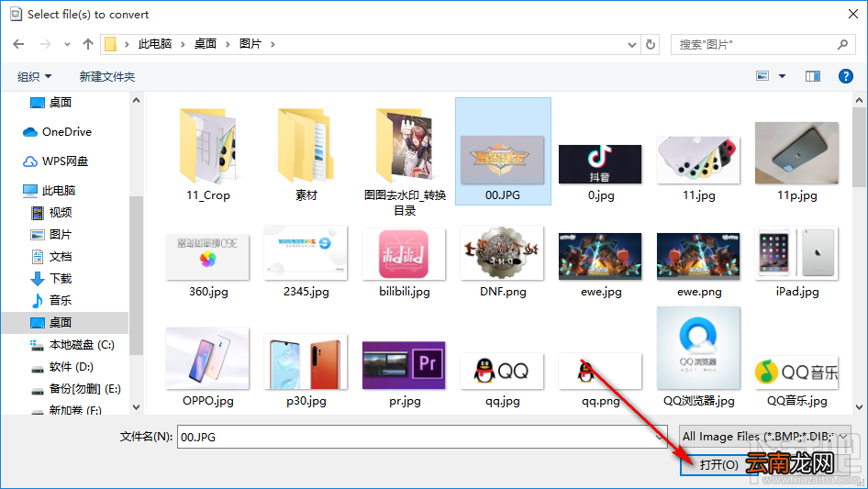868x489 pixels.
Task: Select the 素材 folder
Action: point(306,153)
